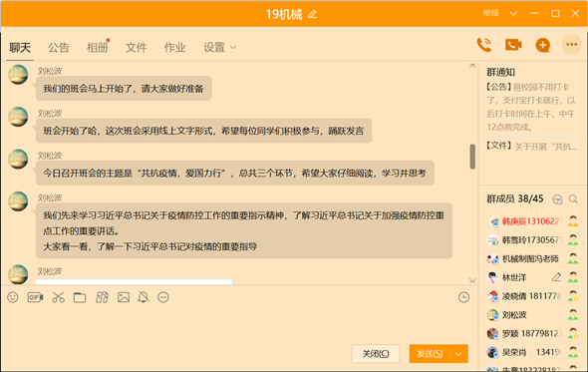Open the GIF recording tool
Screen dimensions: 588x372
(x=35, y=297)
